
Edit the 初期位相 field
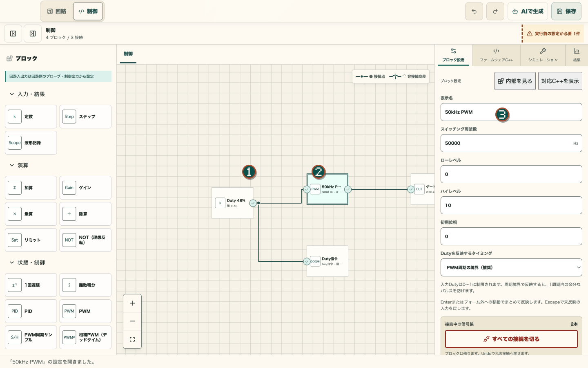(x=511, y=236)
